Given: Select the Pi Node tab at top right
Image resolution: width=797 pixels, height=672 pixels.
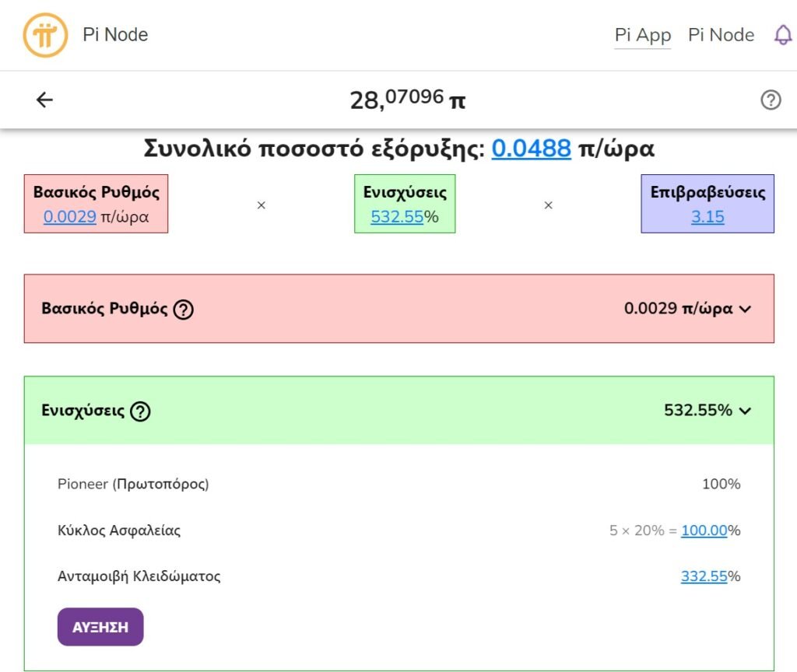Looking at the screenshot, I should [721, 35].
